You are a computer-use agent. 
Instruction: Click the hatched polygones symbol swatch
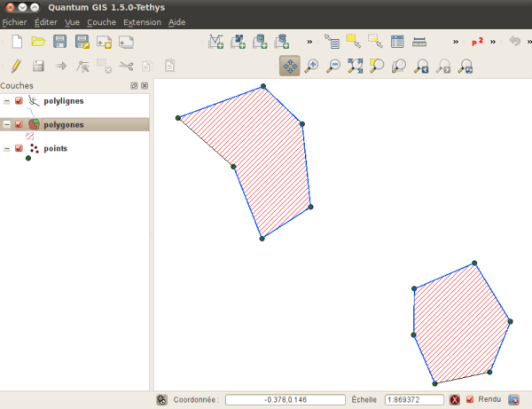coord(29,137)
